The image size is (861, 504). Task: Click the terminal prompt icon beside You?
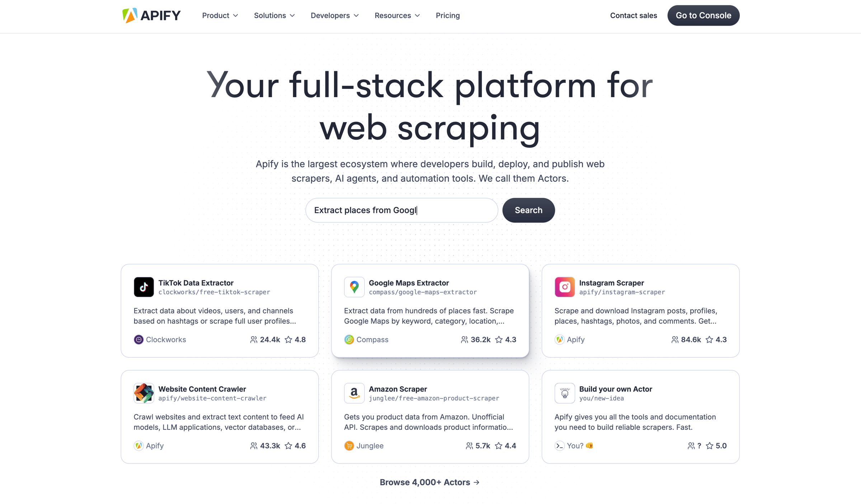pyautogui.click(x=559, y=446)
